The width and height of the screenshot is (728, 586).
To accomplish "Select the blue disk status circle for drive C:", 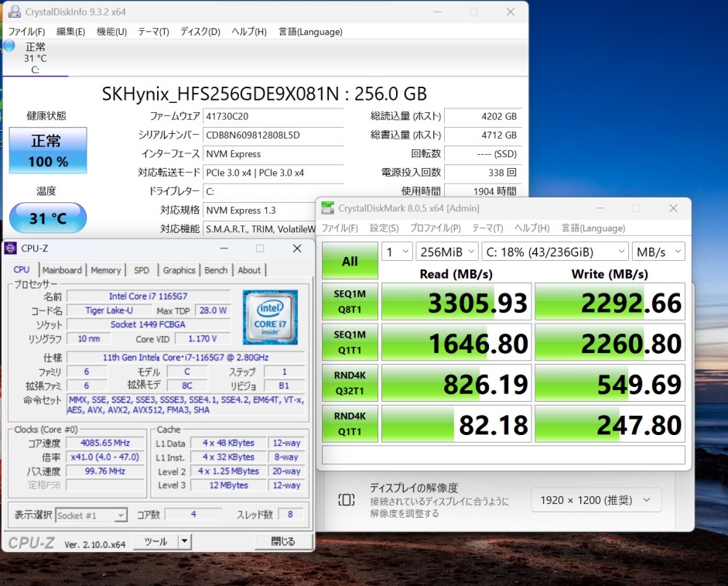I will coord(9,46).
